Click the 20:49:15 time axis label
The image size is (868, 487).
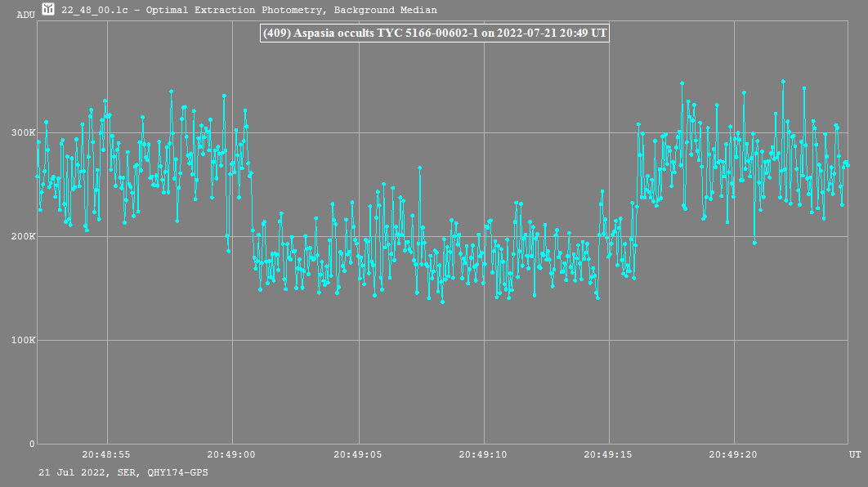(x=608, y=454)
